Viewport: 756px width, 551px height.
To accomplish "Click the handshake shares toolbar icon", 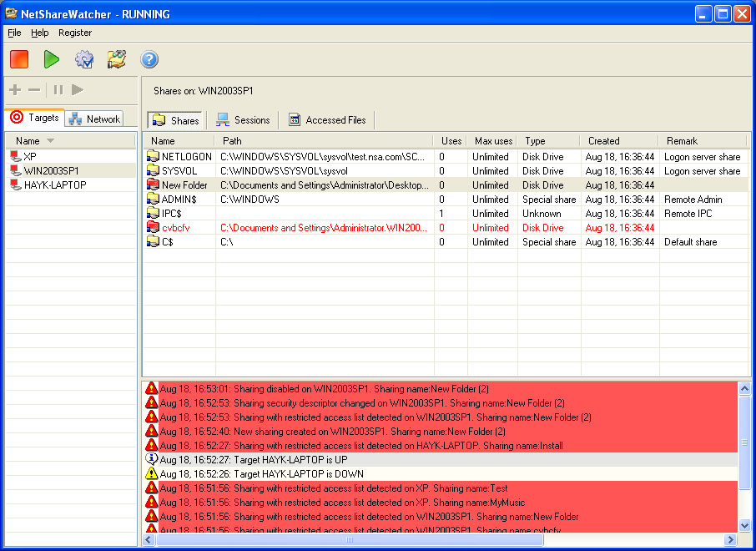I will point(117,59).
